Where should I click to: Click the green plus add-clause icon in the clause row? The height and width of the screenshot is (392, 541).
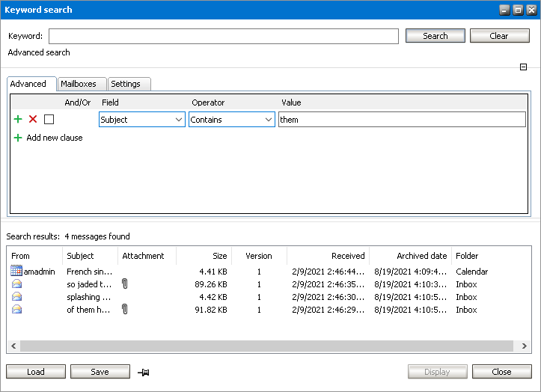(18, 119)
